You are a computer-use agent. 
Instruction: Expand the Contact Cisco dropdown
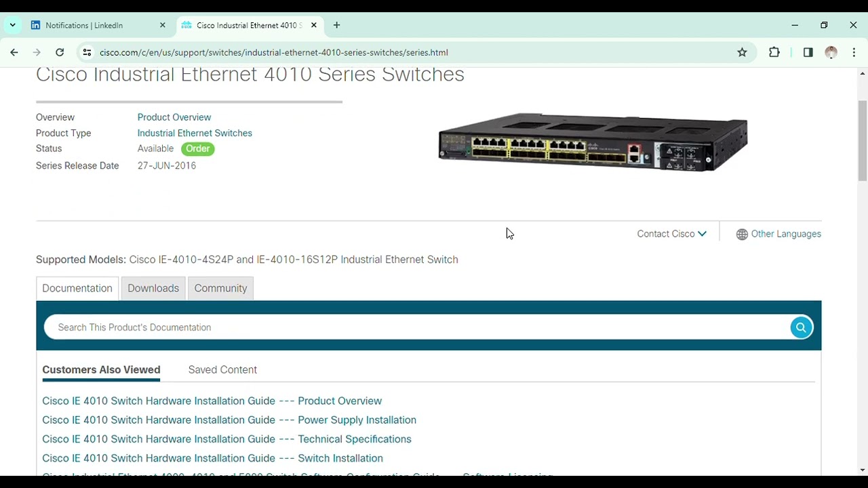coord(671,234)
